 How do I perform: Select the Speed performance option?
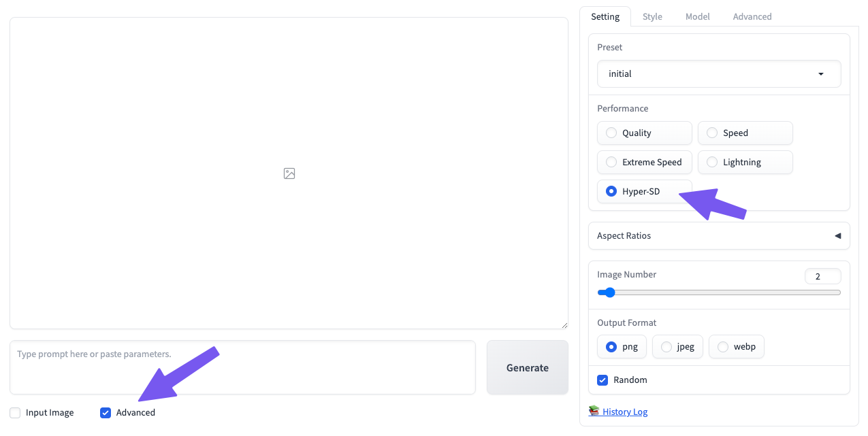click(x=712, y=133)
